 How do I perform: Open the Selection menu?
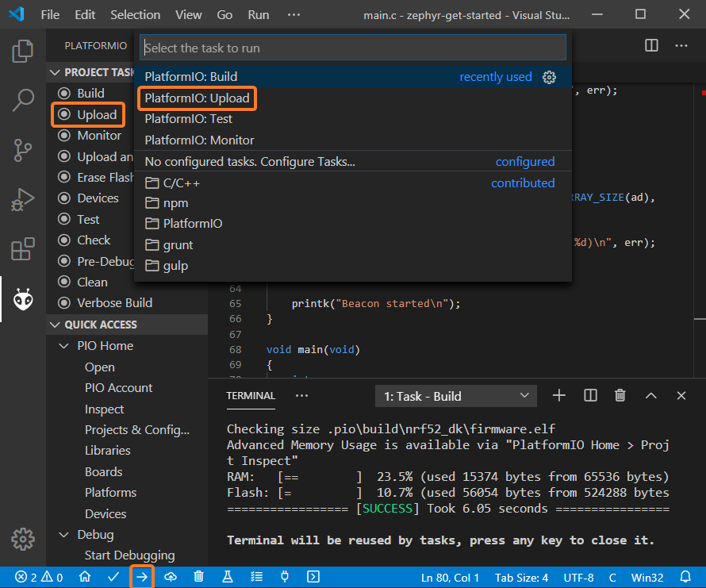click(136, 15)
